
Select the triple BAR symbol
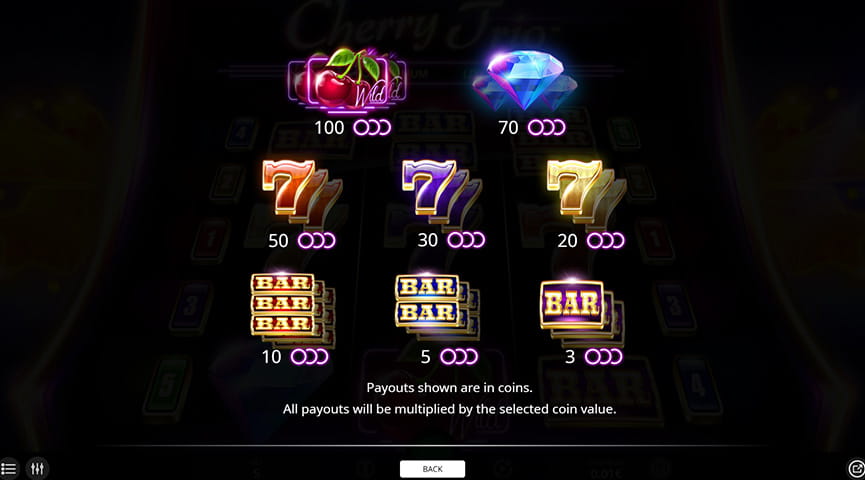pos(293,307)
